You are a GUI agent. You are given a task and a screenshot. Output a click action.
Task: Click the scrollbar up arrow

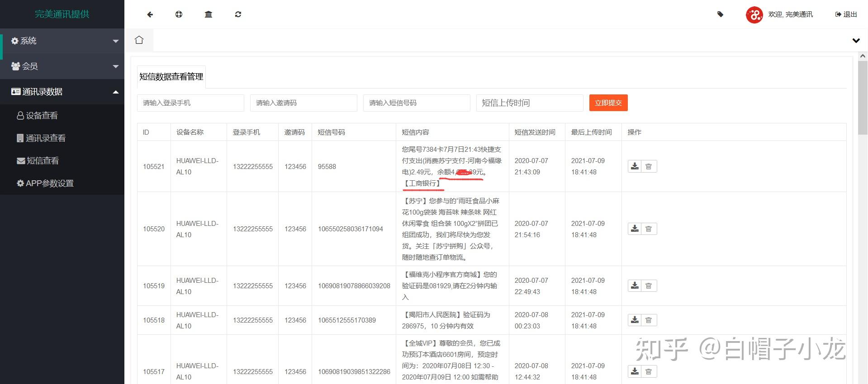(863, 56)
